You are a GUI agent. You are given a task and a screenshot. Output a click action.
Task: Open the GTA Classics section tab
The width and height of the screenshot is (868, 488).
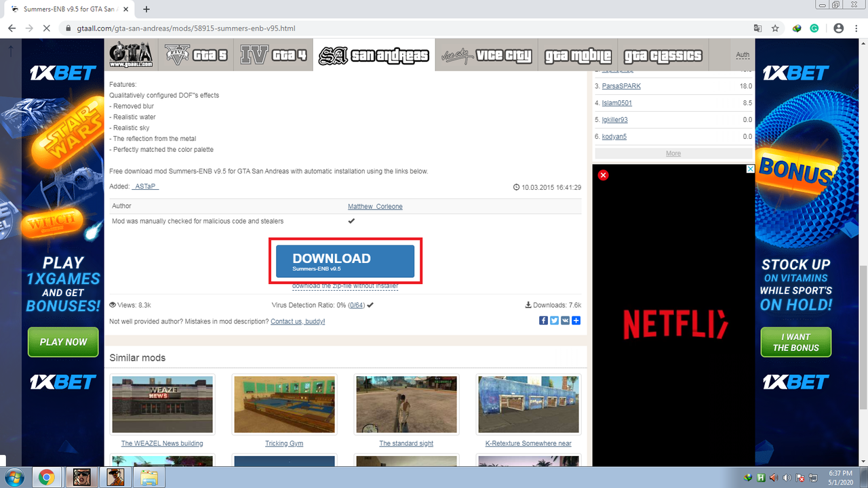(x=663, y=56)
